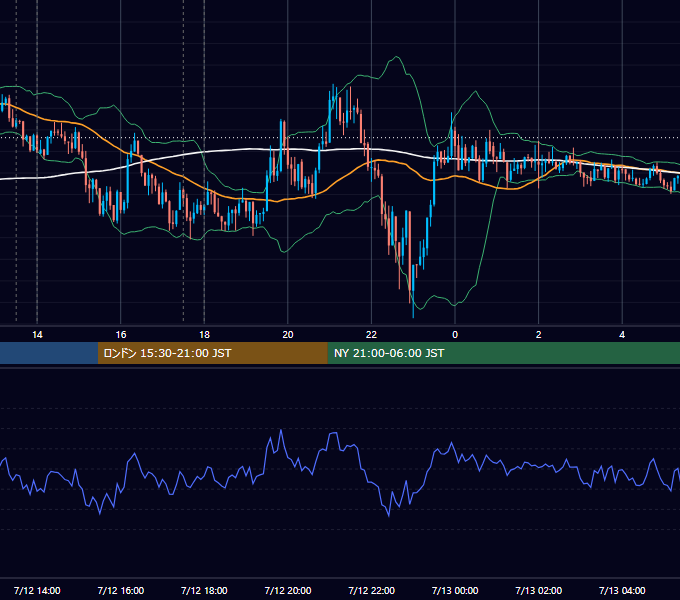
Task: Click the 7/12 20:00 time label
Action: point(288,590)
